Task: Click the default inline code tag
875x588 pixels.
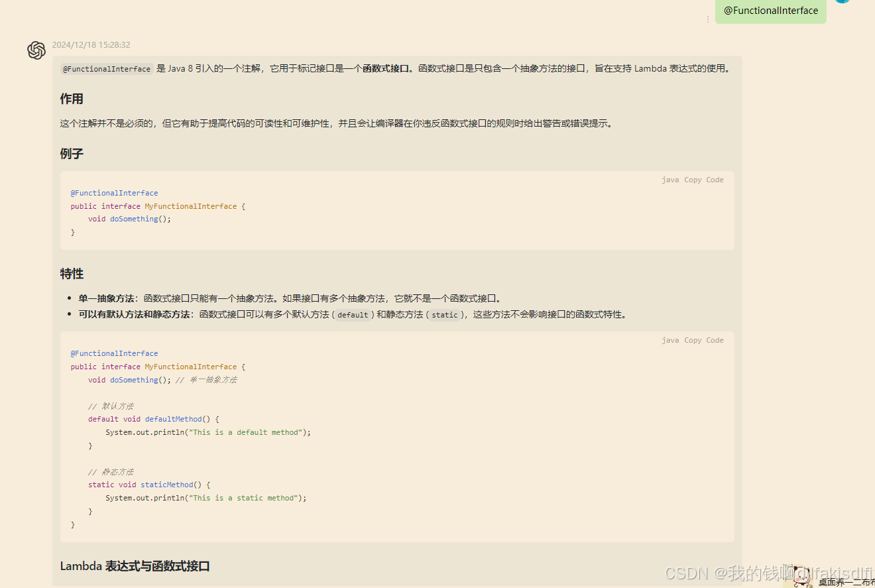Action: [353, 315]
